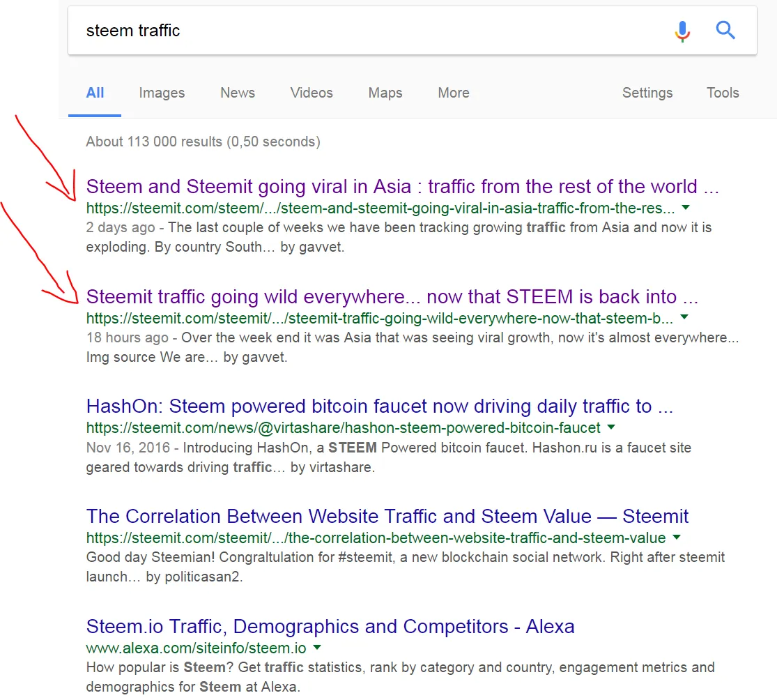Expand arrow beside www.alexa.com URL
The image size is (777, 700).
click(x=318, y=648)
